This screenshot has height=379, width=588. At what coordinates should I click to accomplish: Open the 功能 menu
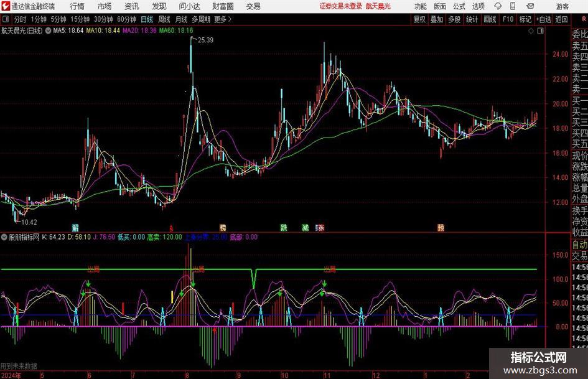tap(420, 6)
